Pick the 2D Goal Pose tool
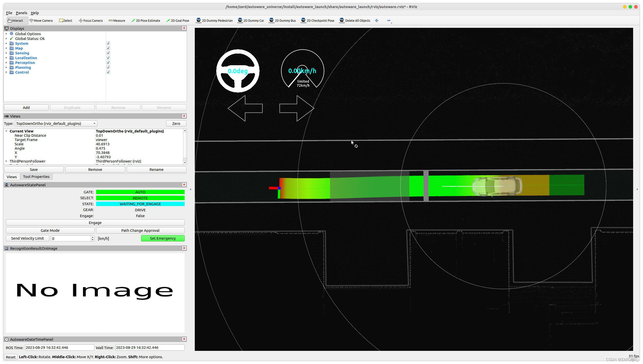Viewport: 643px width, 364px height. (x=178, y=20)
